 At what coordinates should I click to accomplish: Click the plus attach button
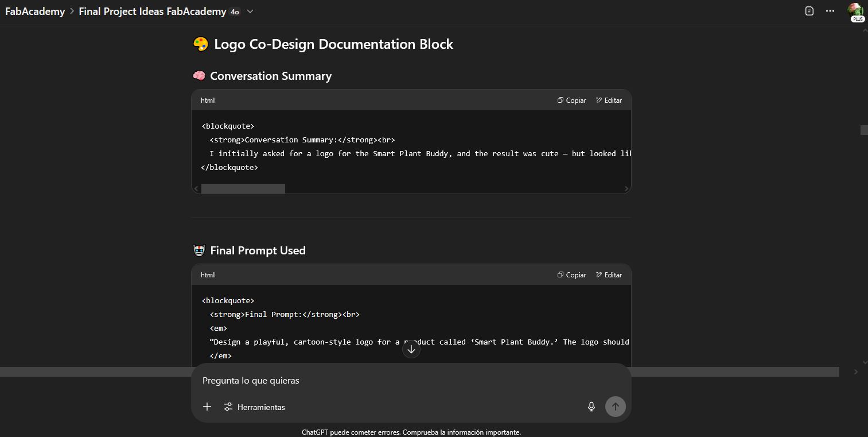point(207,407)
